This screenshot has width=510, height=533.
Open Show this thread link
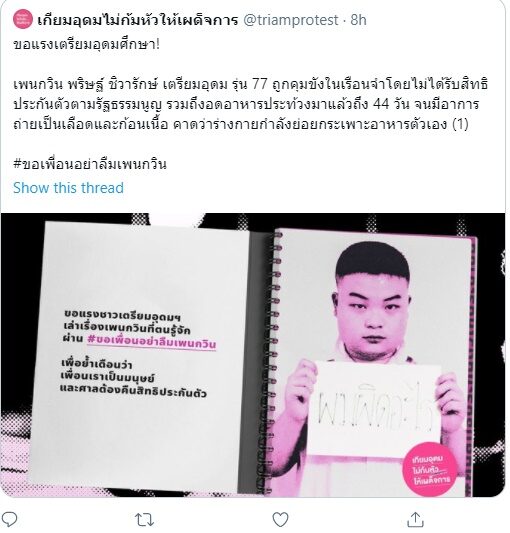pos(68,188)
